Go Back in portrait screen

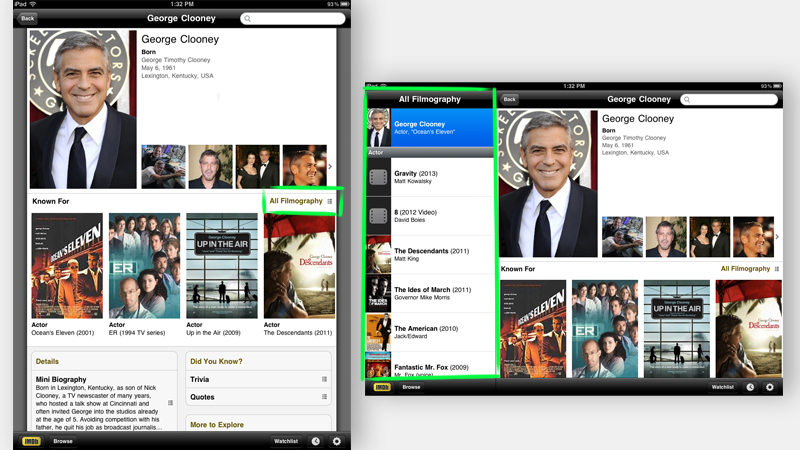pyautogui.click(x=27, y=18)
